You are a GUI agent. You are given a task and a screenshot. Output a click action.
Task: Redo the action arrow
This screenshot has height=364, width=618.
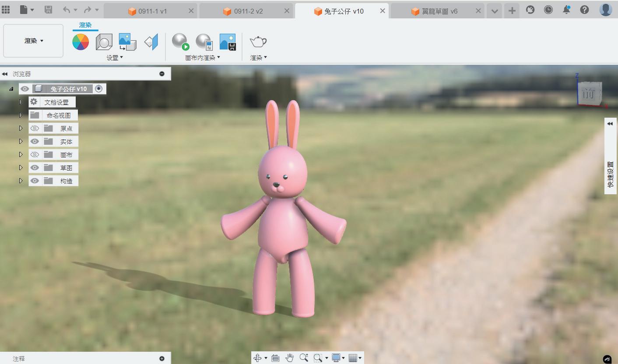[x=88, y=10]
